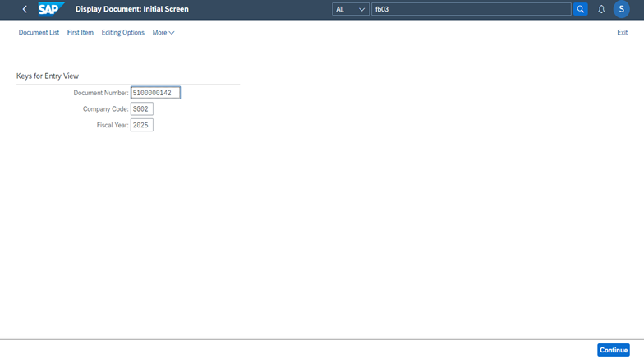Focus the Document Number field
This screenshot has height=359, width=644.
click(155, 93)
